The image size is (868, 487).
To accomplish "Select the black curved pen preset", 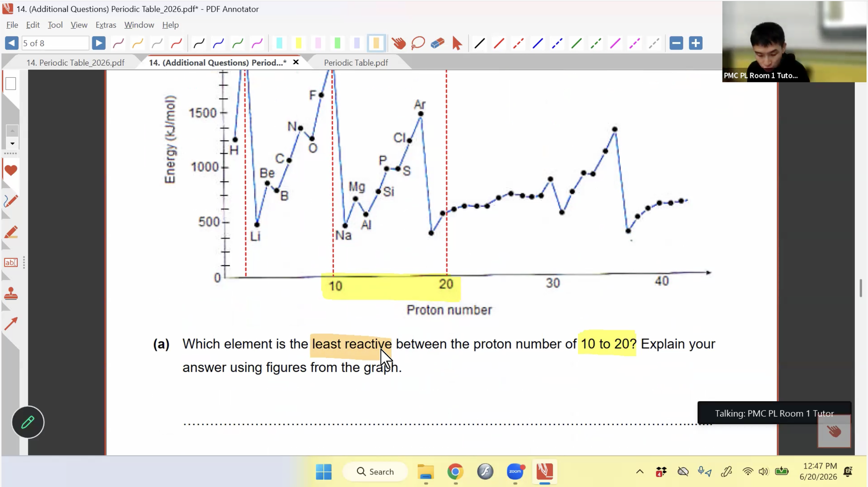I will point(199,43).
